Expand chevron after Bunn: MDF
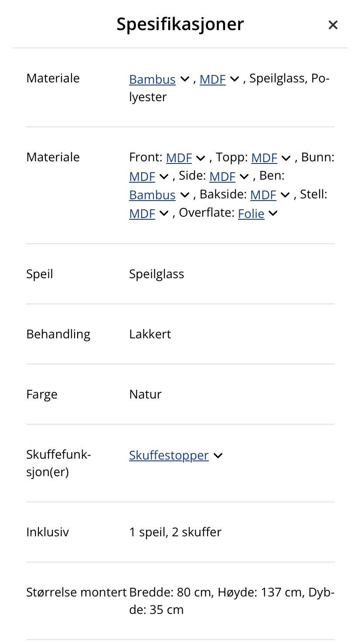Screen dimensions: 361x644 (164, 177)
